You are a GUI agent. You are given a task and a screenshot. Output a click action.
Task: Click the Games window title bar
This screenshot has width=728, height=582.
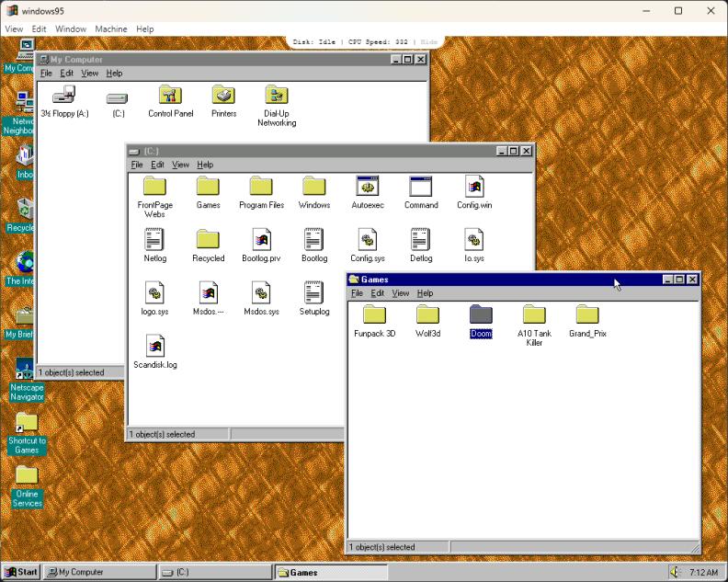click(x=523, y=280)
